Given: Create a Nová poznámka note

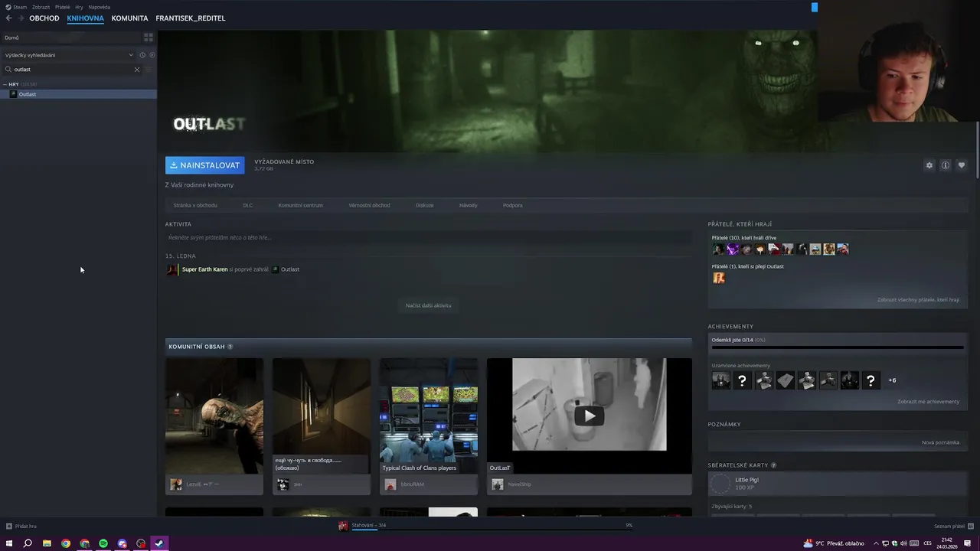Looking at the screenshot, I should point(940,442).
